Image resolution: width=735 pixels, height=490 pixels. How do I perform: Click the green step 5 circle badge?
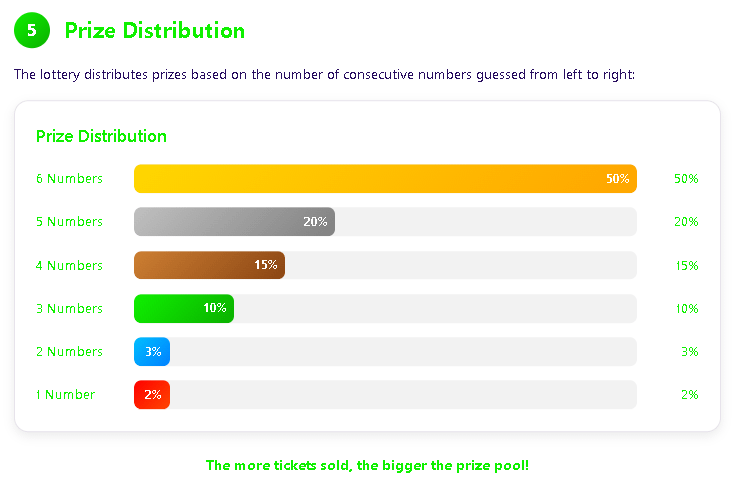(32, 30)
